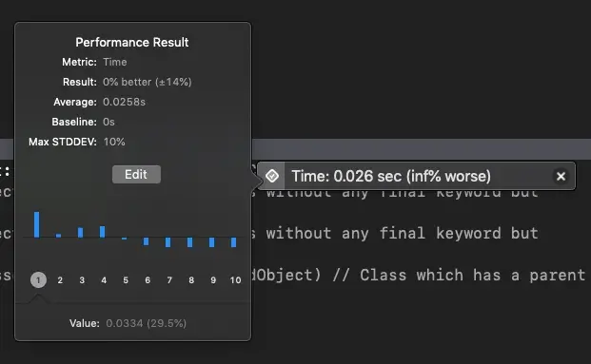Select iteration 10 result number

click(235, 280)
